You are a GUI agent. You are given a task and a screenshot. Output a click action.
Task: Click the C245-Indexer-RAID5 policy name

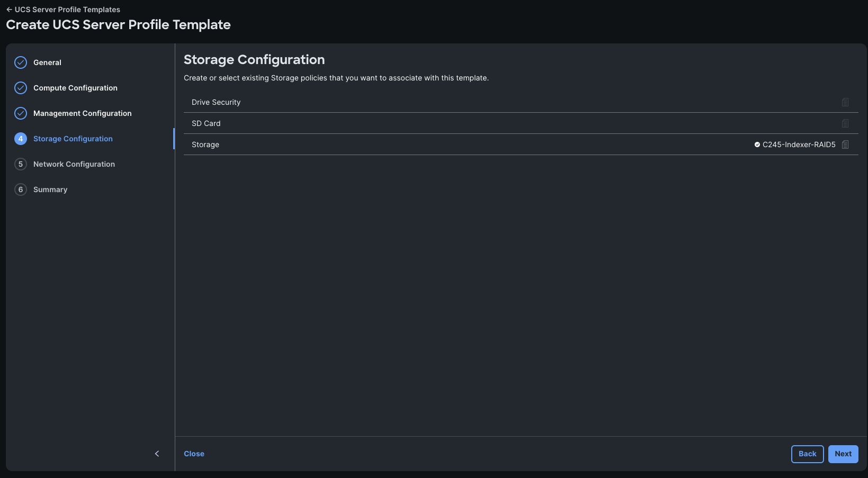click(799, 144)
